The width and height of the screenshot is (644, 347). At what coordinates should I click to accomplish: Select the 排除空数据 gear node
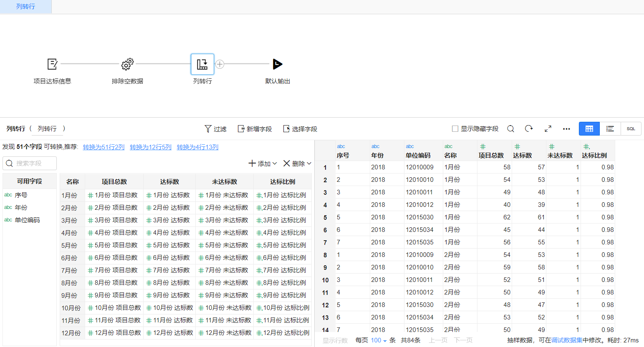pos(127,64)
